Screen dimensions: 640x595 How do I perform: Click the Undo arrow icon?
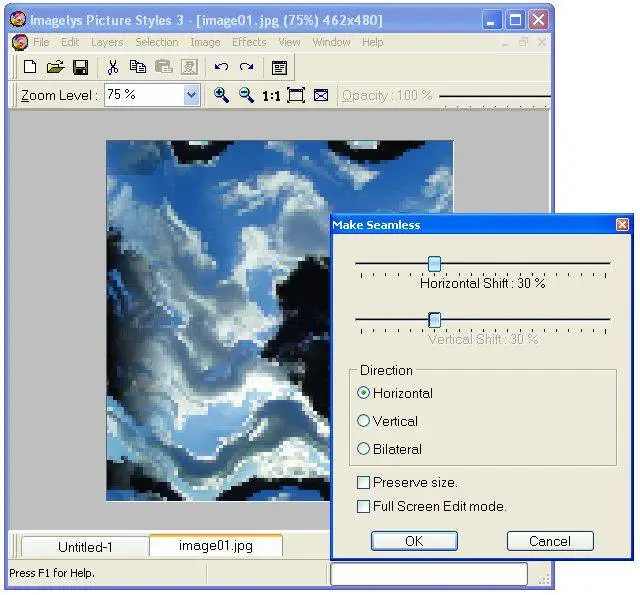(221, 67)
